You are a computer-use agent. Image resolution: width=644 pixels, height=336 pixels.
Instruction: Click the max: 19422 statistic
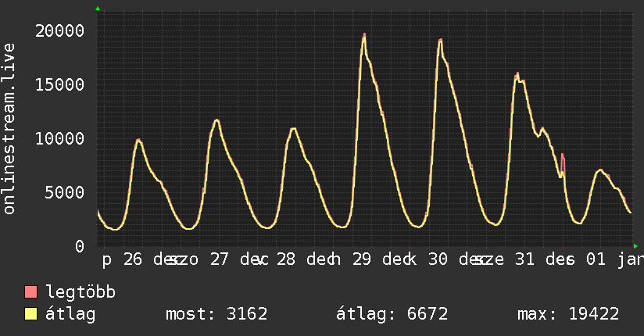click(568, 314)
